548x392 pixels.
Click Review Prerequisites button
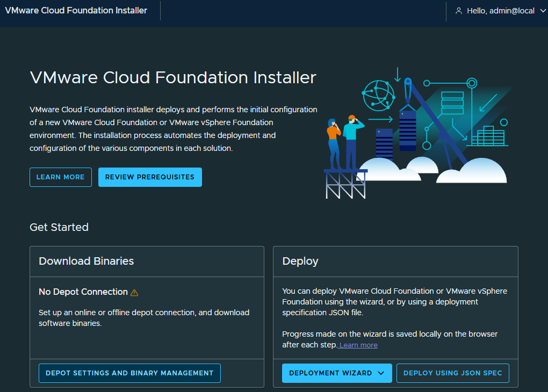(x=150, y=177)
